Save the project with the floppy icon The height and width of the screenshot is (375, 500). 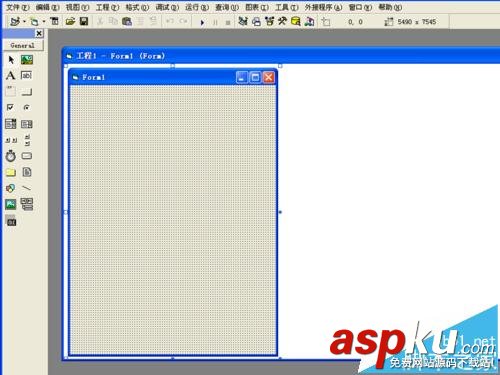point(84,22)
